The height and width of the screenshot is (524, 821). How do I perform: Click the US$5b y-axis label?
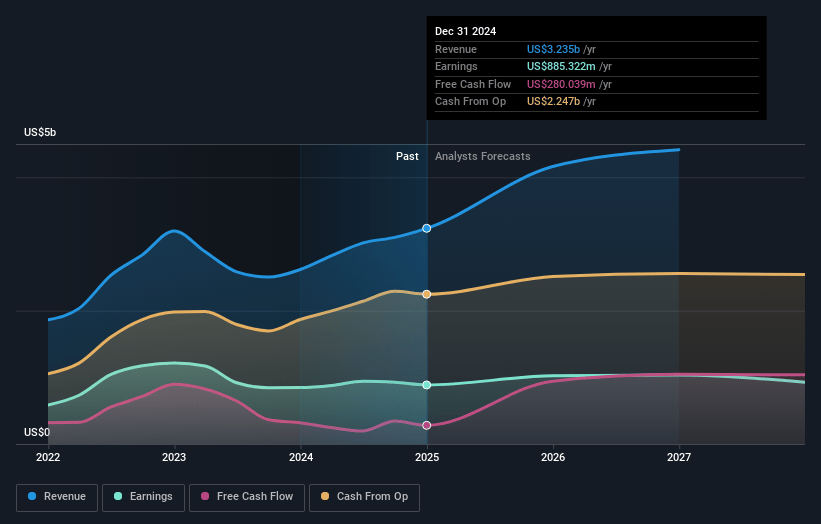(40, 132)
